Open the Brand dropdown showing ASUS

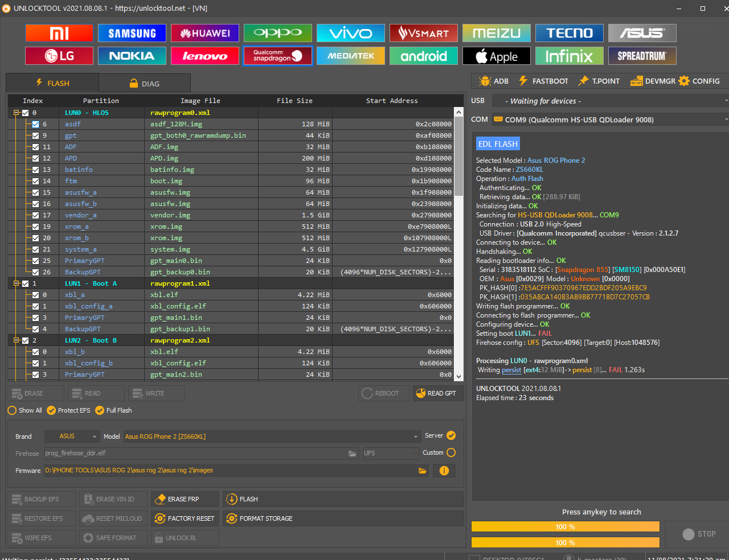tap(72, 437)
